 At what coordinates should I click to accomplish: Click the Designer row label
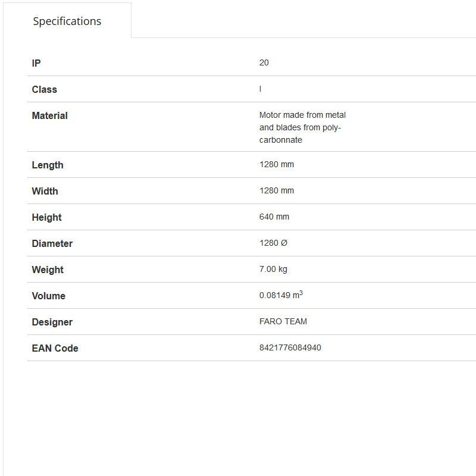pos(52,322)
